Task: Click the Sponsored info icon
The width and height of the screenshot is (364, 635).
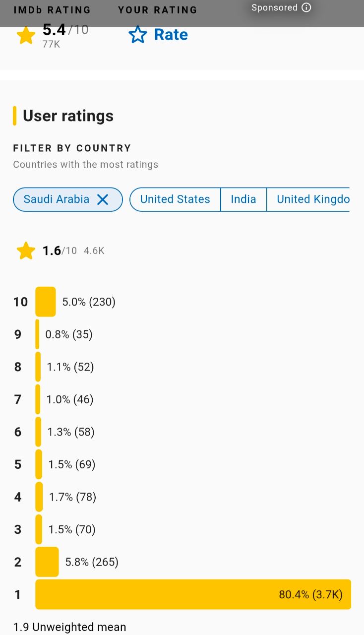Action: [x=306, y=7]
